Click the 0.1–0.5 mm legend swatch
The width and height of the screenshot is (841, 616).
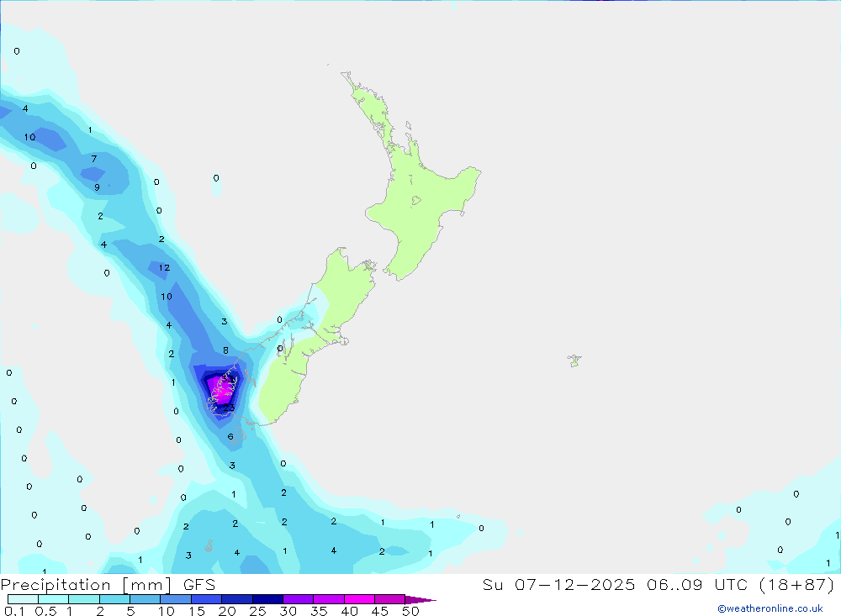(x=23, y=599)
